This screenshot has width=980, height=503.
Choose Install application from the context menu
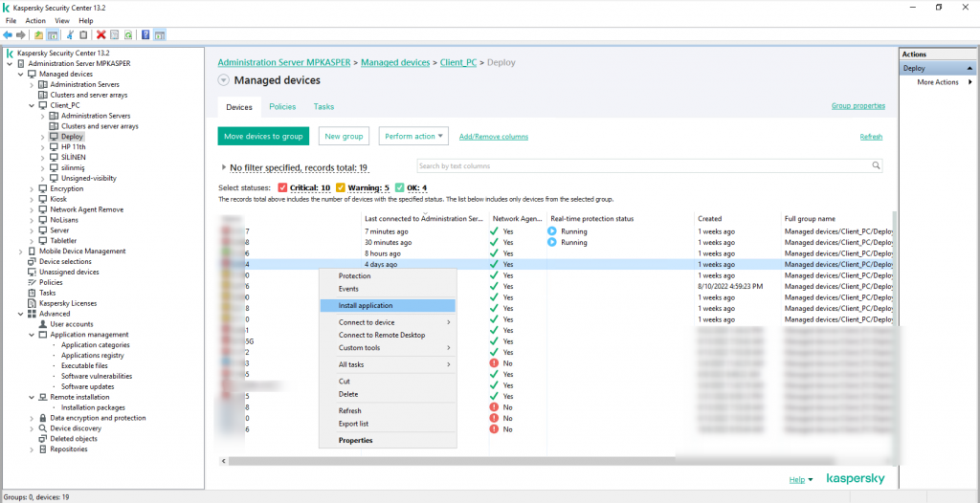point(366,305)
